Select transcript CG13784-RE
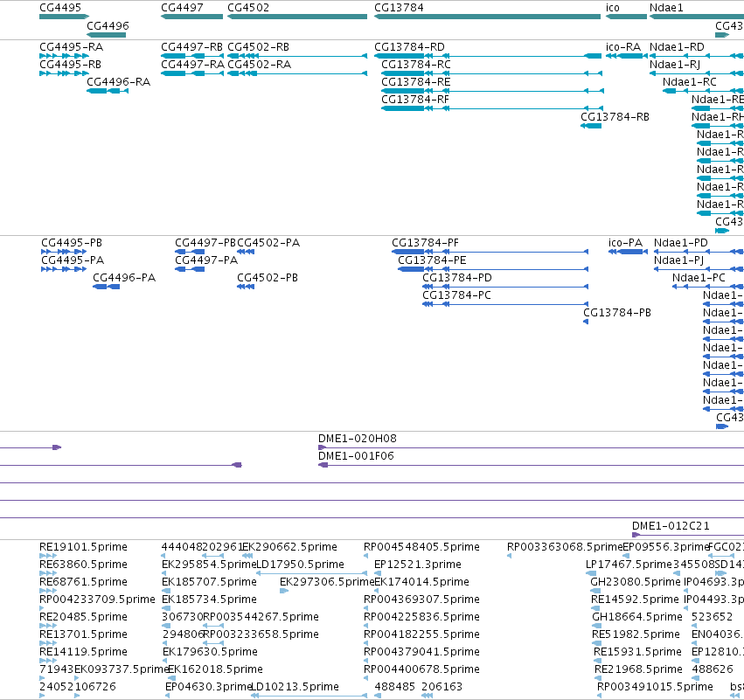 coord(416,82)
